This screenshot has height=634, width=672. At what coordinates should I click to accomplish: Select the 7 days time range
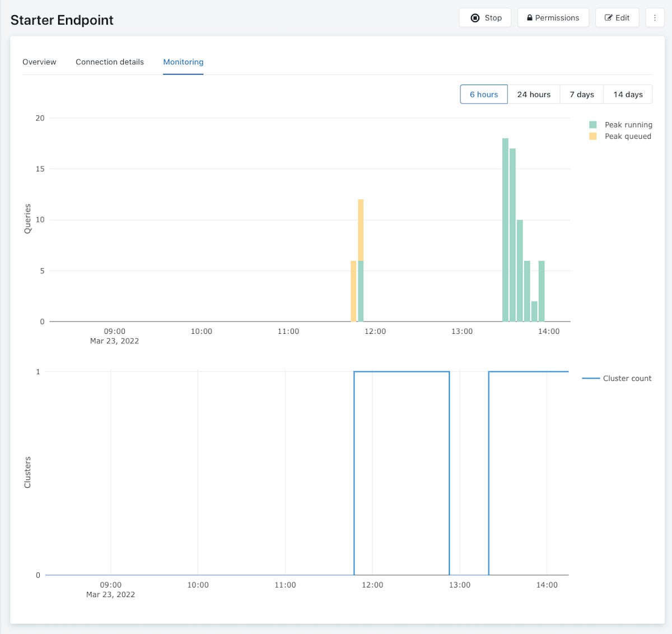pos(582,94)
